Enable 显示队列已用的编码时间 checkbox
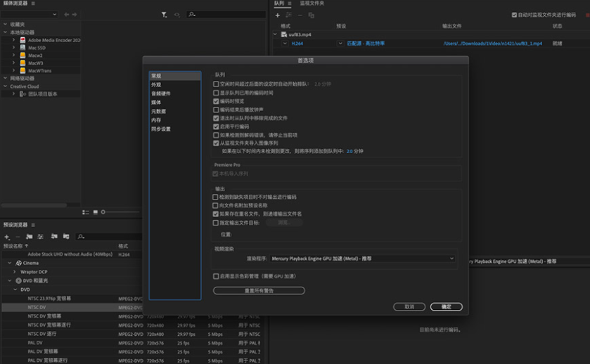Viewport: 590px width, 364px height. [216, 93]
